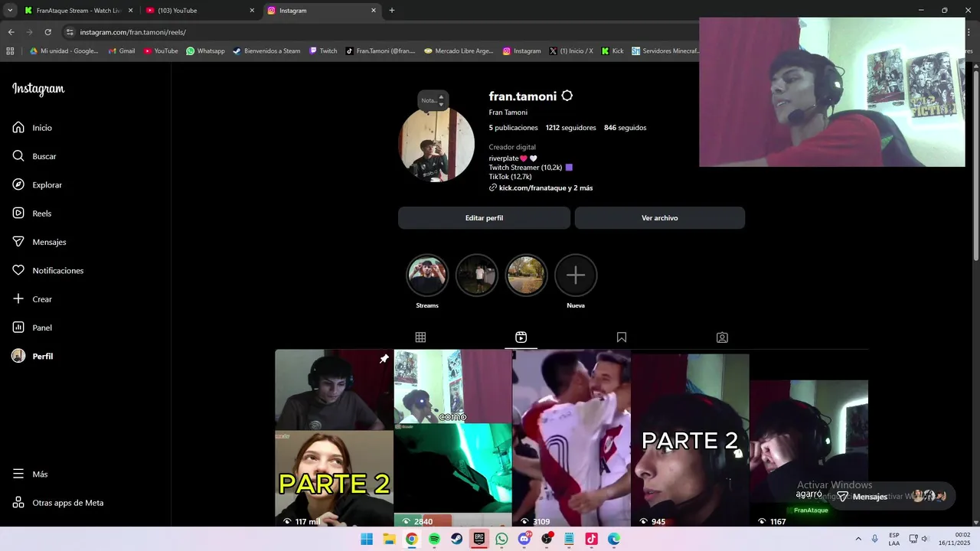Viewport: 980px width, 551px height.
Task: Open Discord from the taskbar
Action: [524, 540]
